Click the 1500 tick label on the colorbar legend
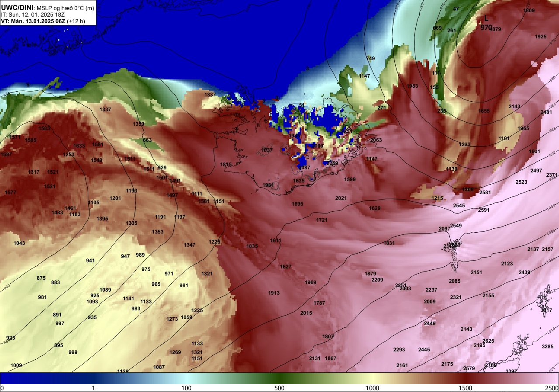 click(466, 388)
